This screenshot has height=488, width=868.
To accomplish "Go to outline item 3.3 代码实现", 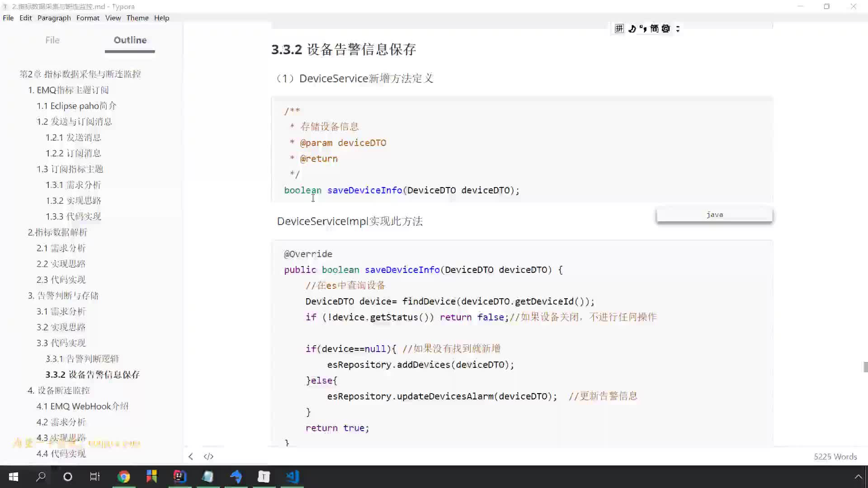I will point(61,343).
